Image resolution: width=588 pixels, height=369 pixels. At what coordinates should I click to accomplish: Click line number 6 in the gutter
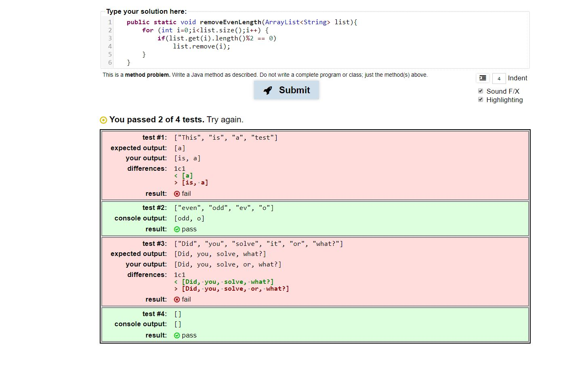tap(110, 63)
